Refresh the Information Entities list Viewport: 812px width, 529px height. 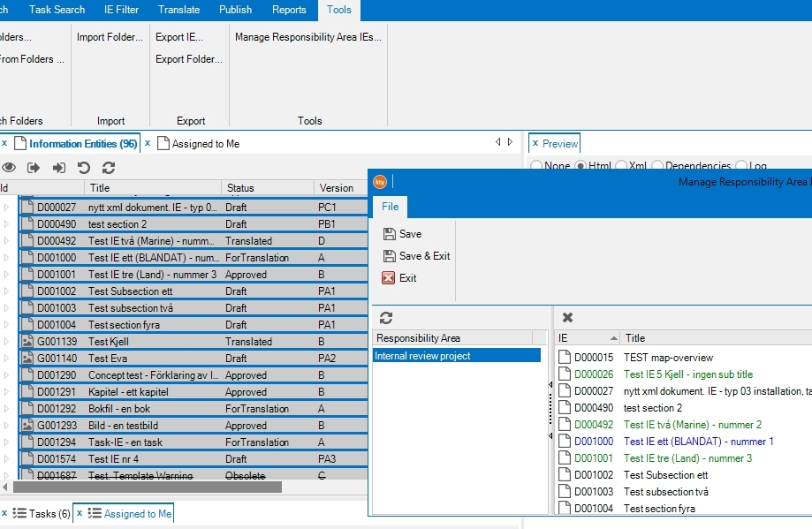pos(109,167)
